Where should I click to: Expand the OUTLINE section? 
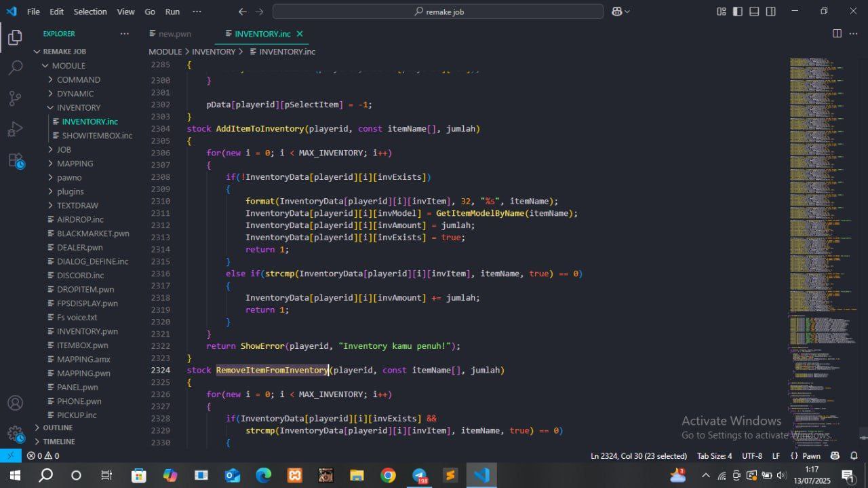tap(58, 428)
